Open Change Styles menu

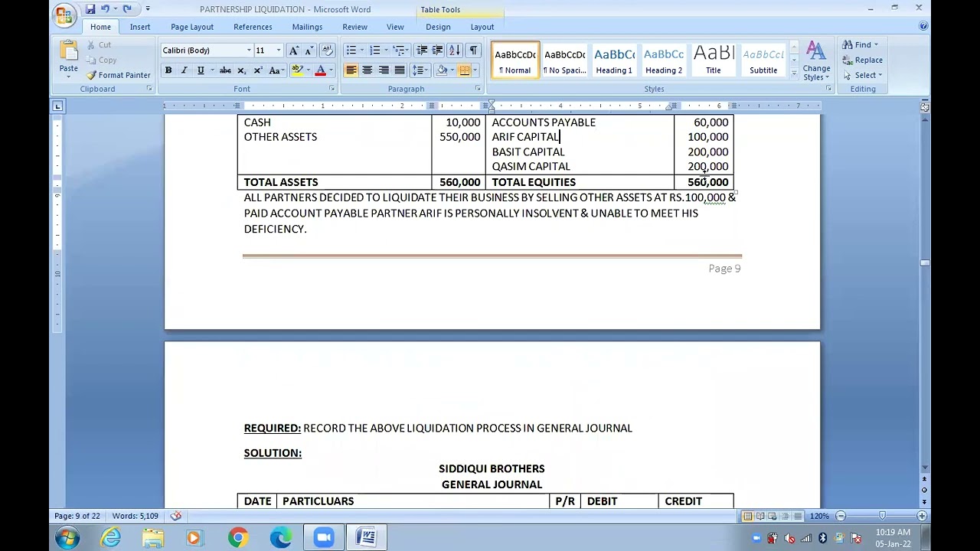816,61
